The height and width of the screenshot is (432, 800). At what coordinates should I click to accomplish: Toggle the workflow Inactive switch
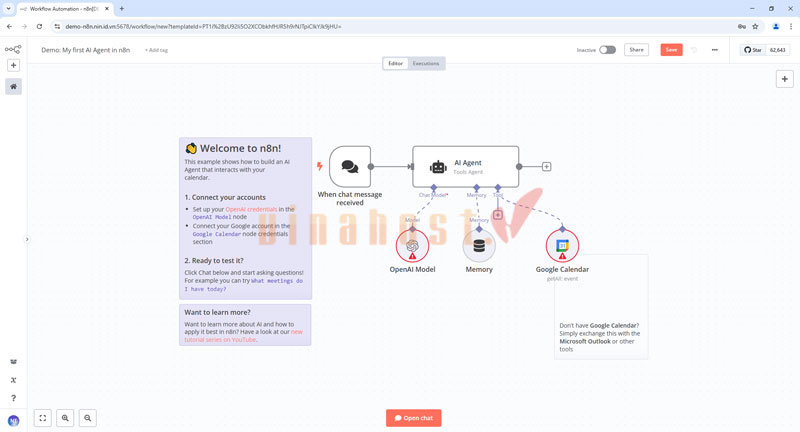pos(607,50)
